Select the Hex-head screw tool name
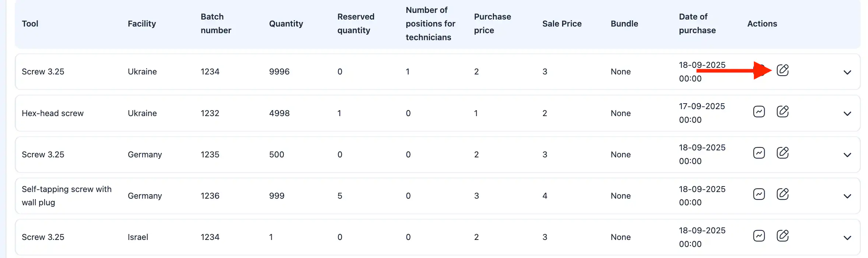The image size is (868, 258). click(53, 113)
